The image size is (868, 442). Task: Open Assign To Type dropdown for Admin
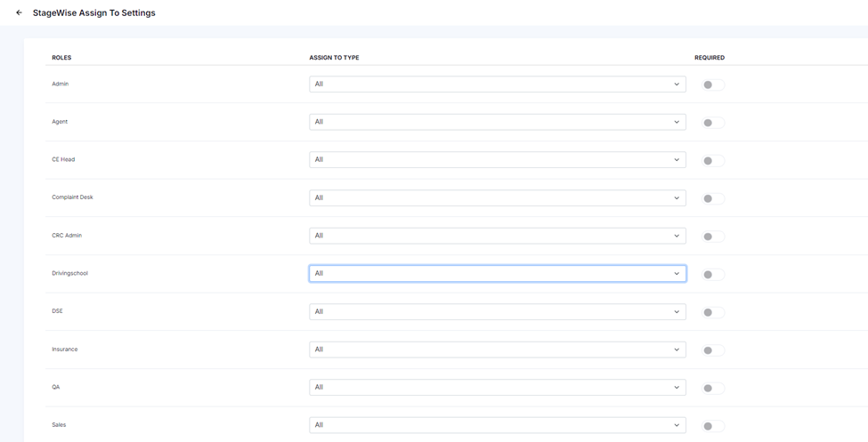(497, 84)
